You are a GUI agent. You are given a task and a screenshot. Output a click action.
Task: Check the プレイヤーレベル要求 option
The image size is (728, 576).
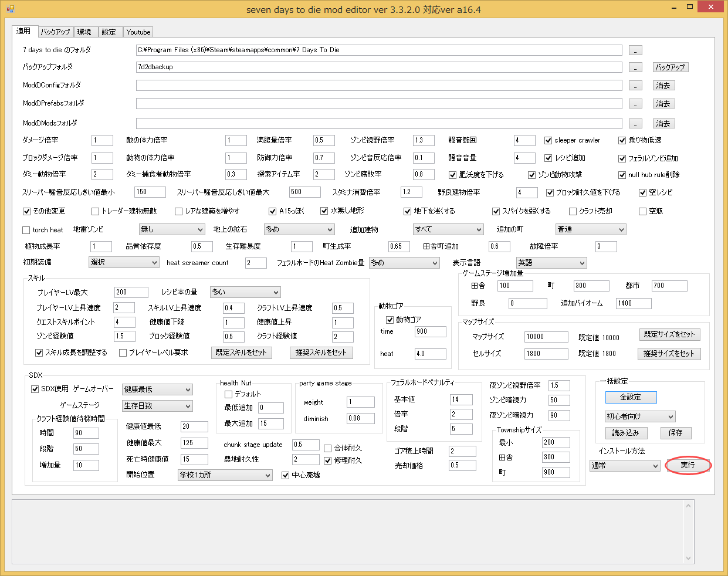[x=123, y=353]
